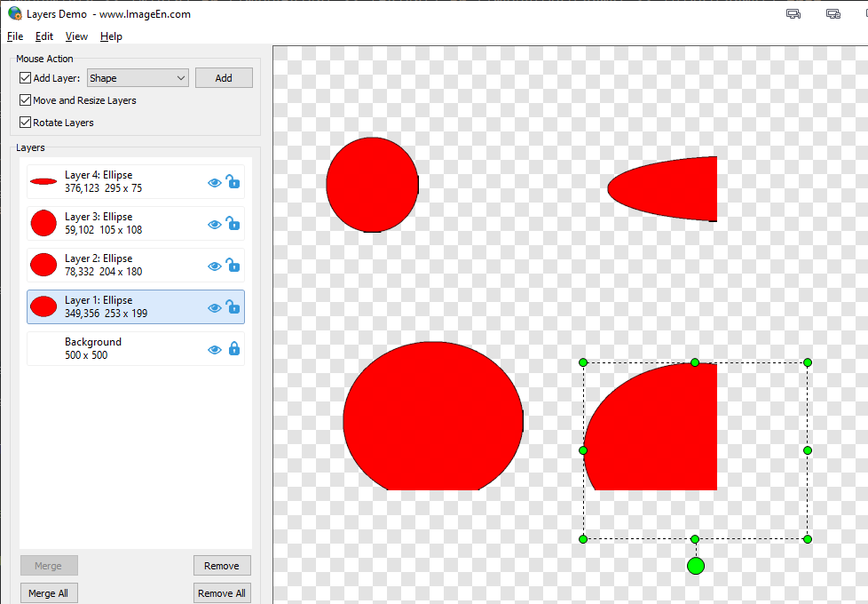Image resolution: width=868 pixels, height=604 pixels.
Task: Click '78,332 204 x 180' layer dimensions
Action: (104, 272)
